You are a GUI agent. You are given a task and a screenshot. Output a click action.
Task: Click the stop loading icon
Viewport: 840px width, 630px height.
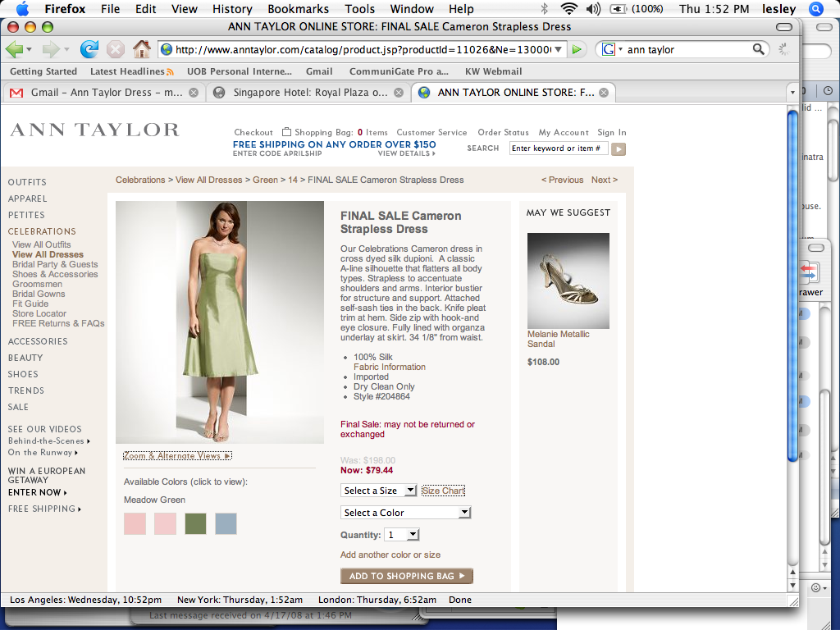click(x=115, y=49)
